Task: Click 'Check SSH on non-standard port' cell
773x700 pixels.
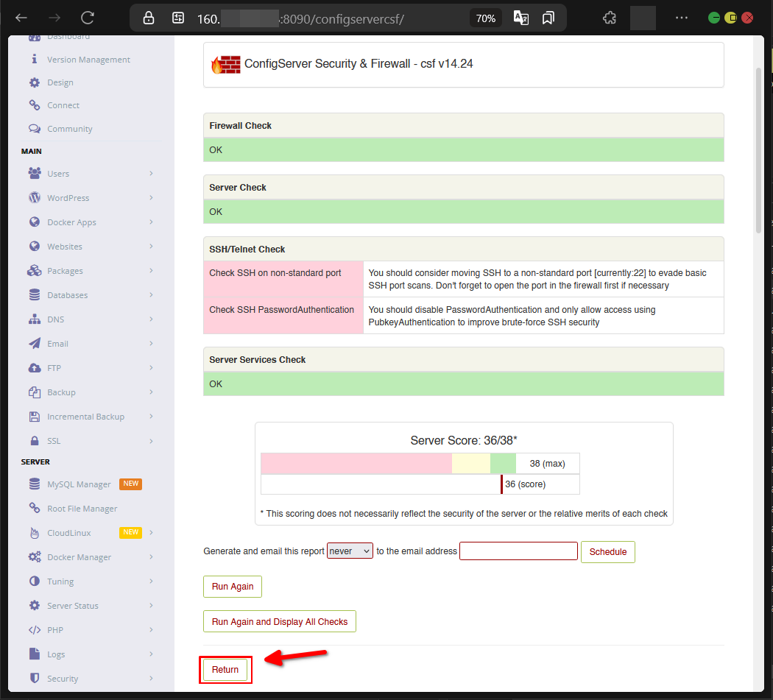Action: (283, 279)
